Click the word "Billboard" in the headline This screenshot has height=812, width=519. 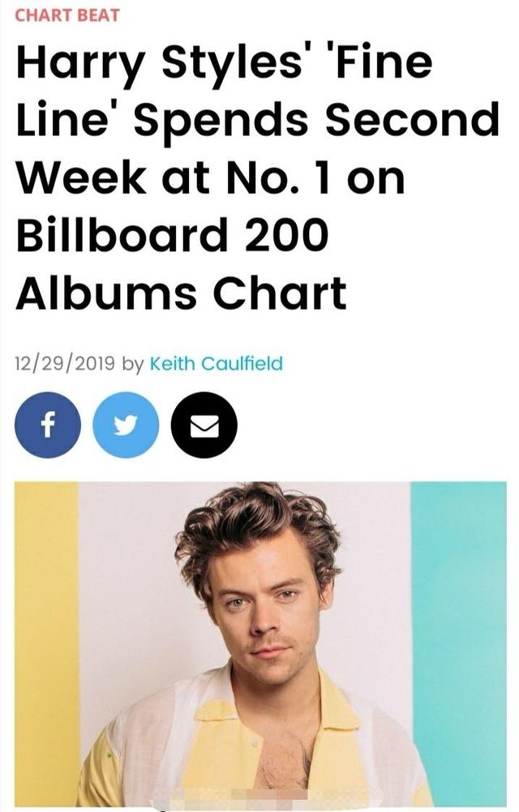(122, 234)
